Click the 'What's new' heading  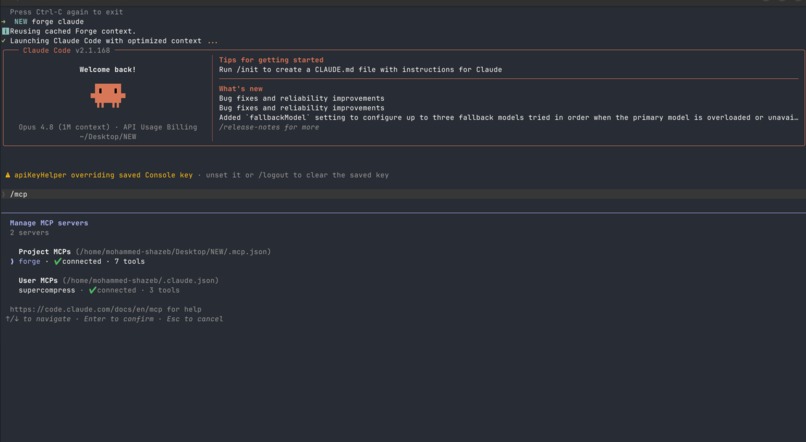click(241, 89)
